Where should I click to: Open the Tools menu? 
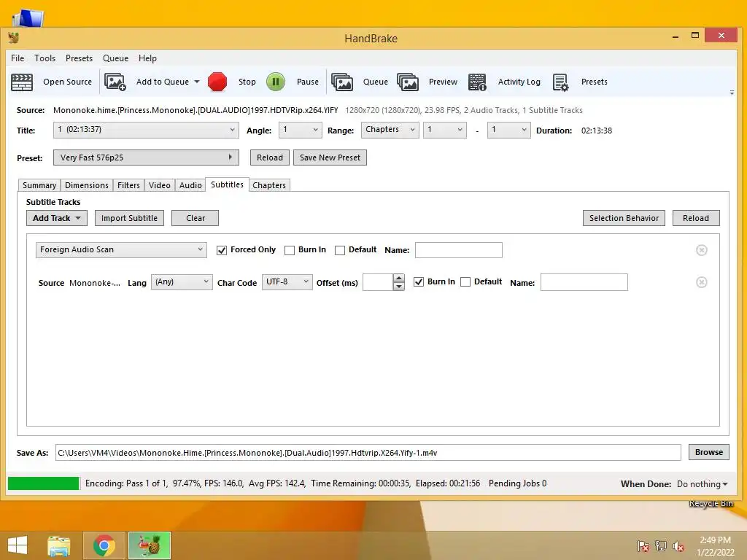[x=44, y=58]
